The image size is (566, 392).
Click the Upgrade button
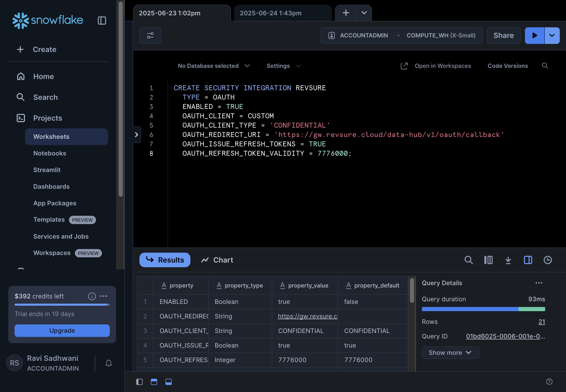(62, 331)
